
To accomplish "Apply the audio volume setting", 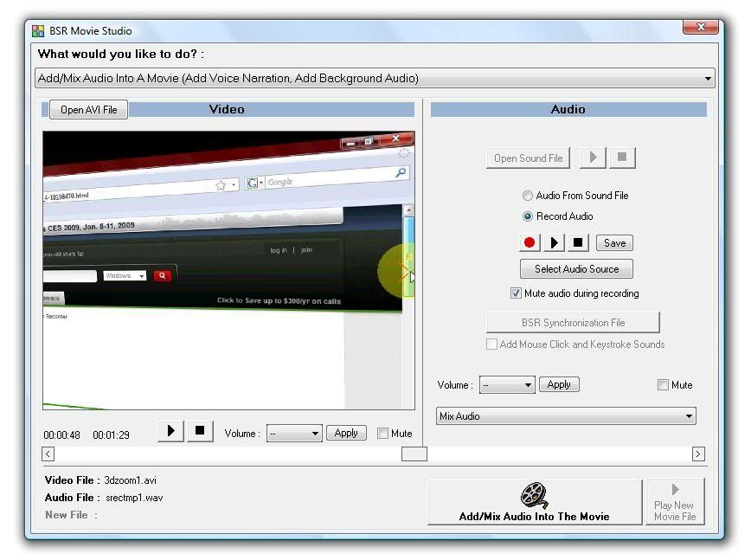I will pos(559,384).
